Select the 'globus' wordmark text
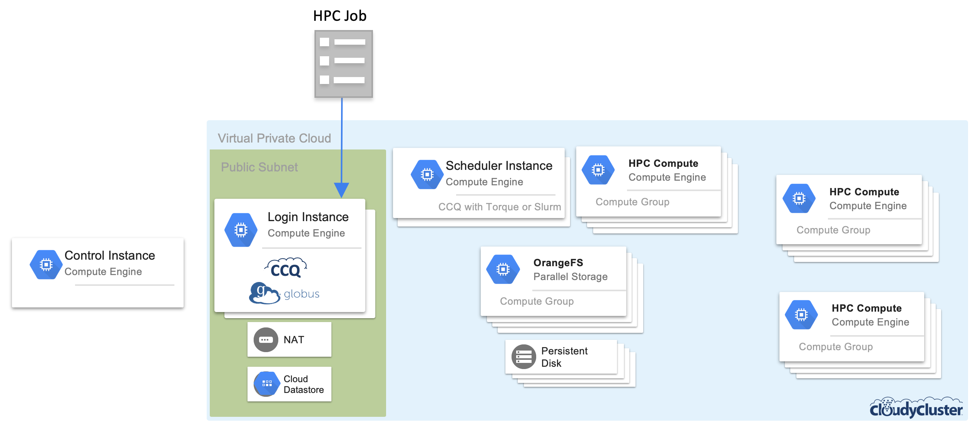The width and height of the screenshot is (980, 433). [302, 294]
